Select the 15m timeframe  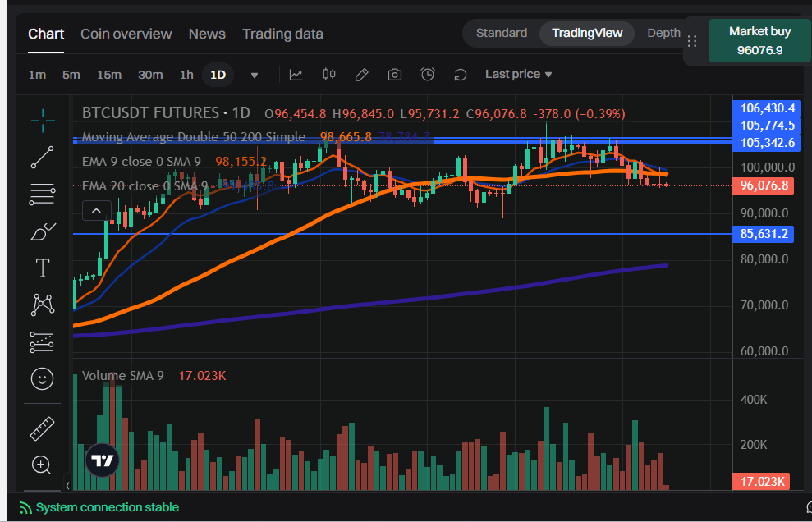[x=109, y=75]
